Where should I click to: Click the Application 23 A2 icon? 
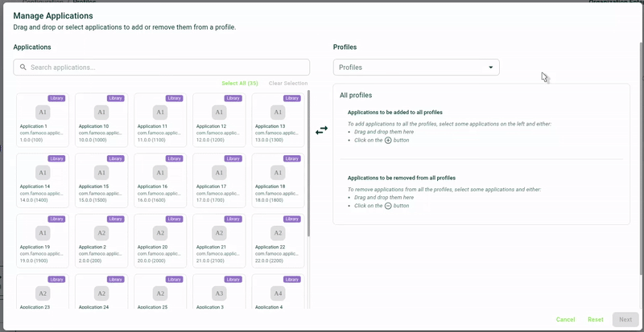tap(43, 293)
